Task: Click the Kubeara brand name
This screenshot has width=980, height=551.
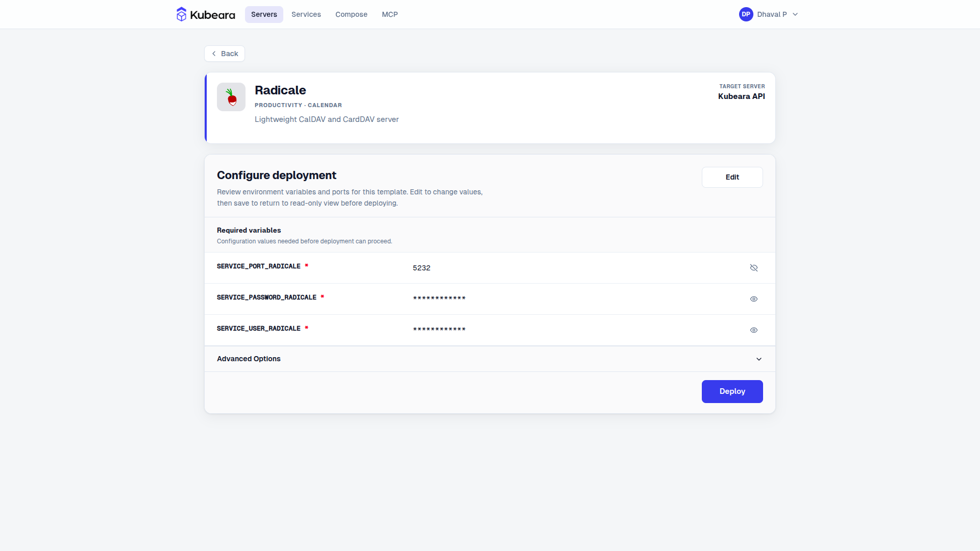Action: 212,15
